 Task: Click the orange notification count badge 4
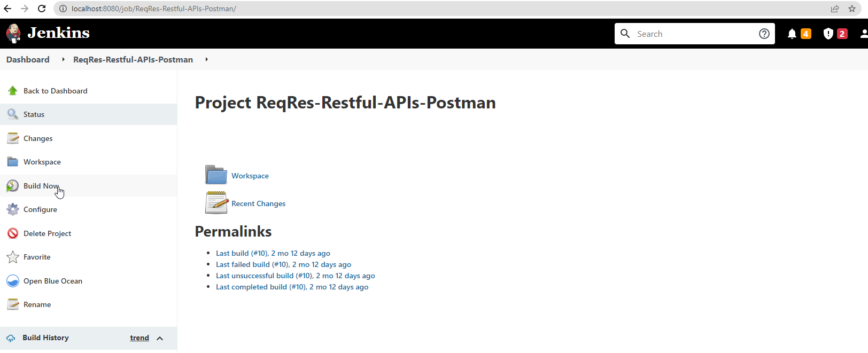pyautogui.click(x=806, y=34)
